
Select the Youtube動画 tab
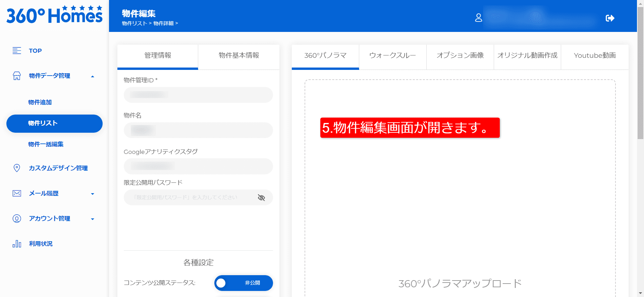tap(595, 55)
